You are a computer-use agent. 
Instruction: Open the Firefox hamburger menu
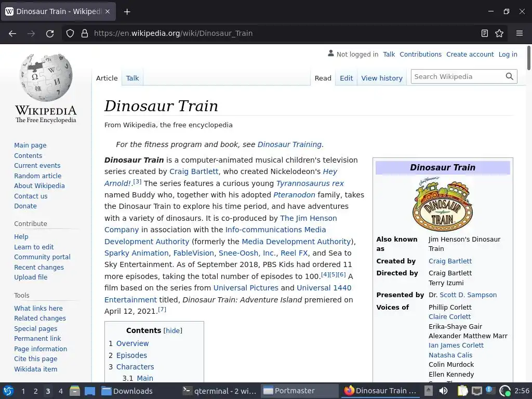(519, 33)
